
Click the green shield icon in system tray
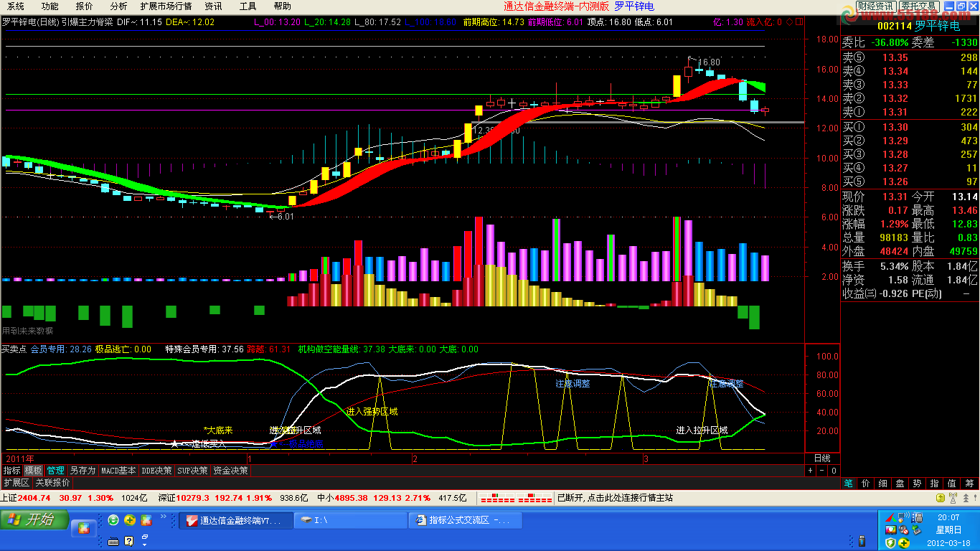pyautogui.click(x=890, y=542)
